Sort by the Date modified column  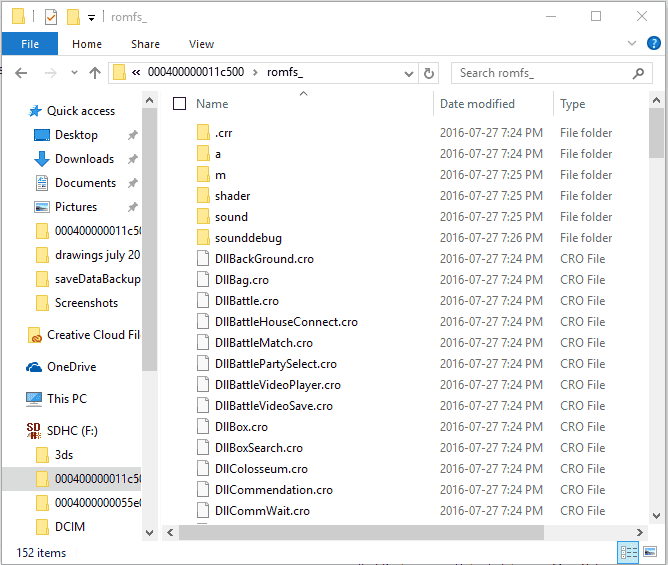(x=477, y=104)
